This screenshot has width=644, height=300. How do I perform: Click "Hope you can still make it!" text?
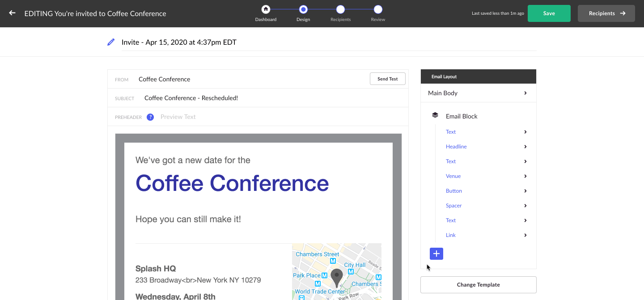click(188, 219)
